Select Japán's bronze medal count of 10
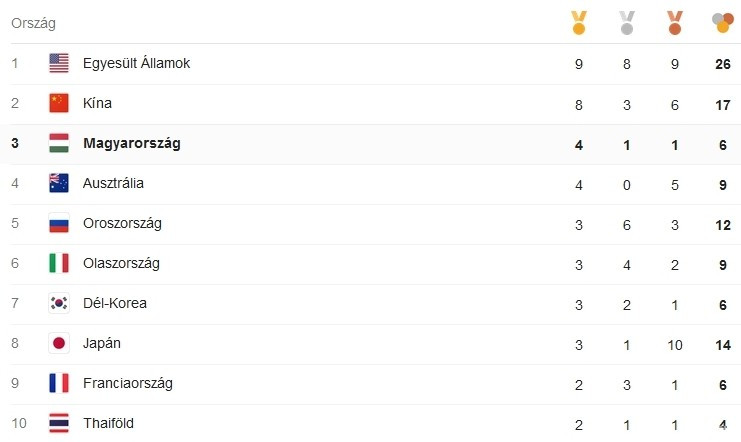Viewport: 741px width, 442px height. pyautogui.click(x=675, y=343)
